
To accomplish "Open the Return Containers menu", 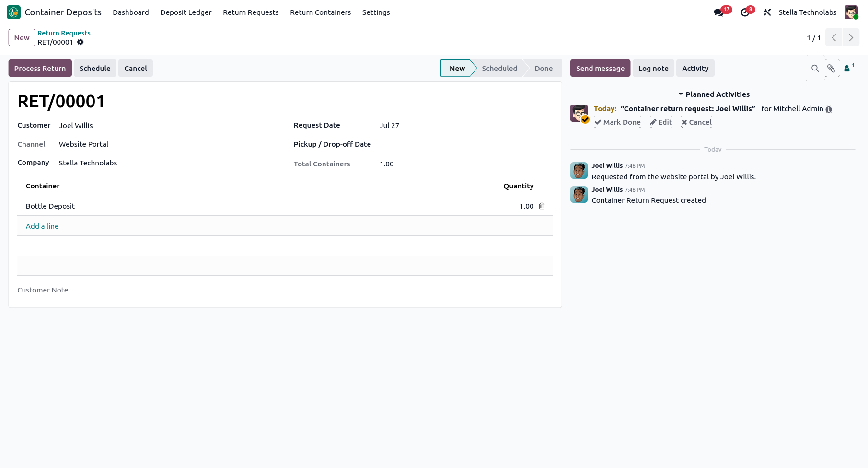I will [x=320, y=12].
